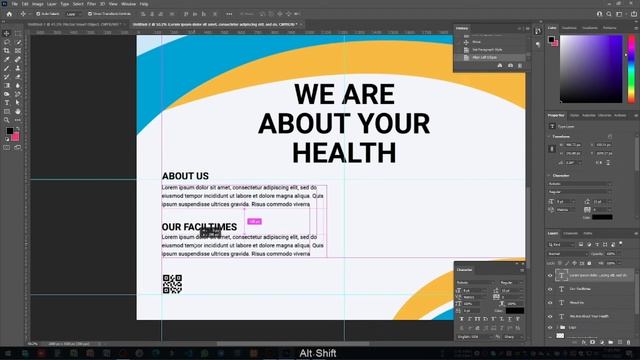Open the Filter menu
This screenshot has width=640, height=360.
point(91,4)
